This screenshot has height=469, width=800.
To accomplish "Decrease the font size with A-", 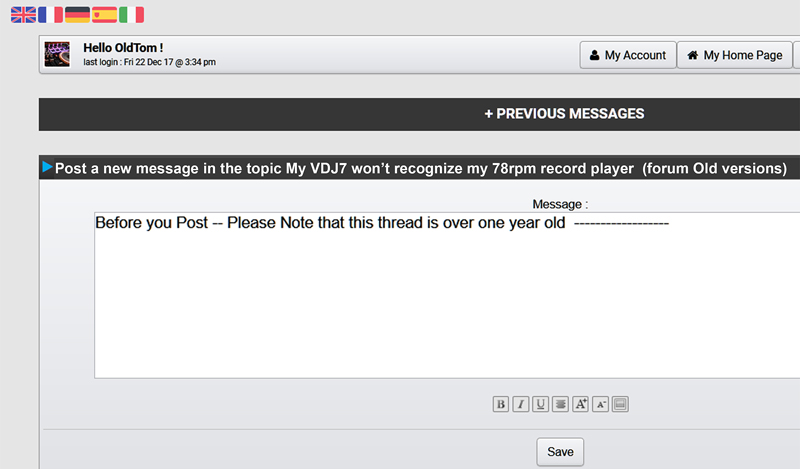I will 600,404.
